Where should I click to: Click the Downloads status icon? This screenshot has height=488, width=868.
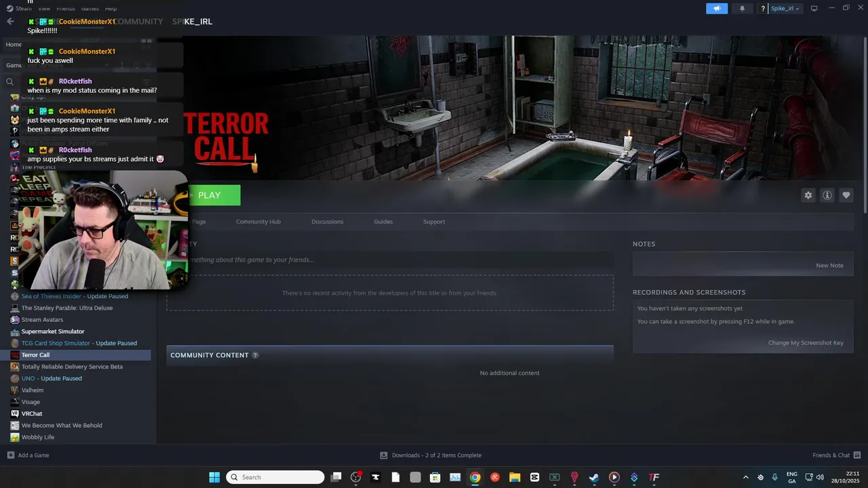[x=384, y=455]
